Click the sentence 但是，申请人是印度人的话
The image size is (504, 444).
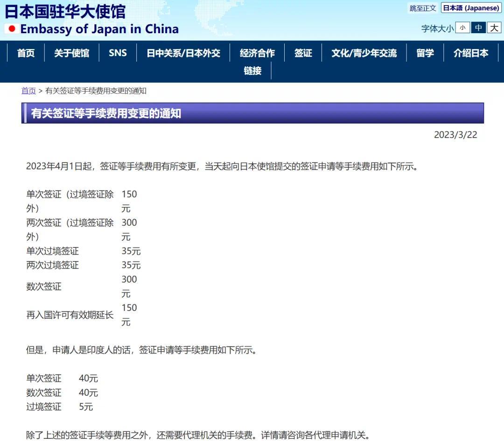142,350
